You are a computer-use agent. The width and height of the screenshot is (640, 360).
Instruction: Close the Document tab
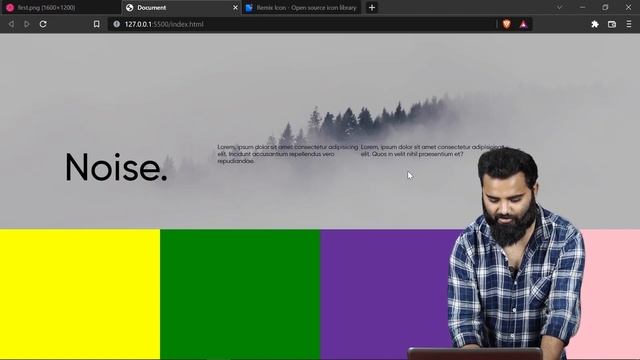[235, 7]
